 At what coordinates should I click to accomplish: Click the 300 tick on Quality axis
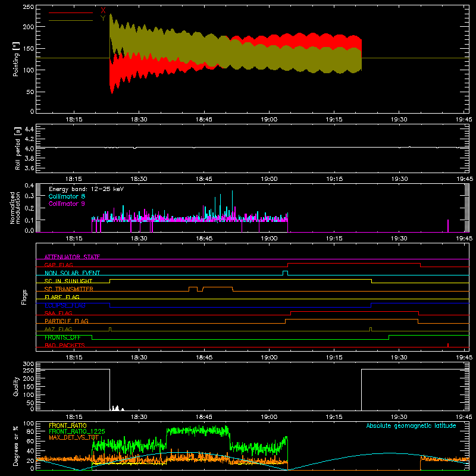pyautogui.click(x=29, y=364)
